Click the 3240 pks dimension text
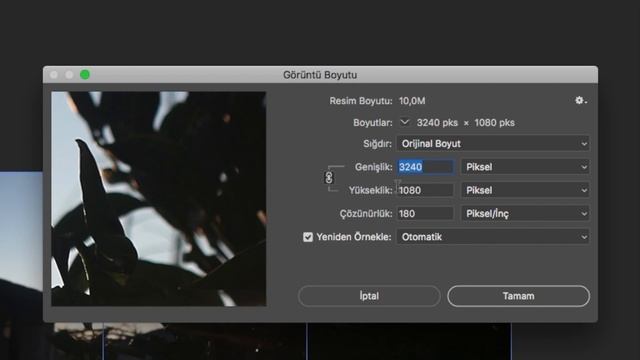The height and width of the screenshot is (360, 640). click(x=437, y=123)
